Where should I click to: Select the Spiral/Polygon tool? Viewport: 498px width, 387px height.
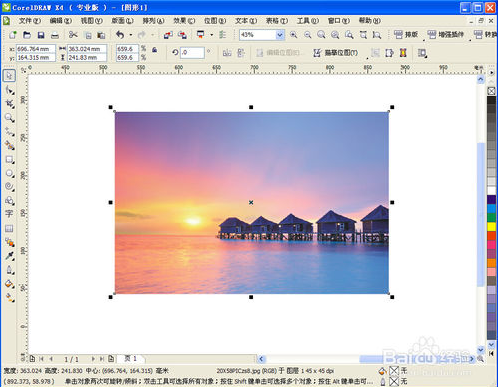[9, 187]
